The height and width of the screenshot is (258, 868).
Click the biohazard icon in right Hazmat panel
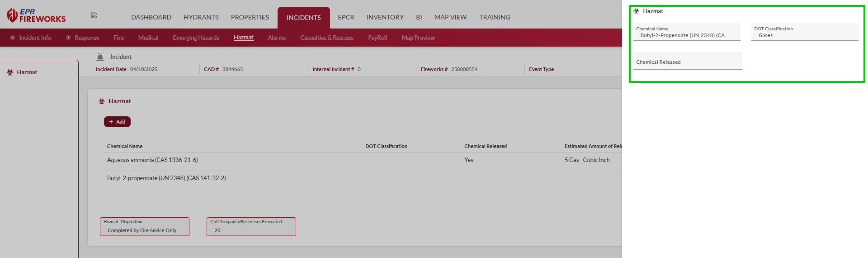637,11
